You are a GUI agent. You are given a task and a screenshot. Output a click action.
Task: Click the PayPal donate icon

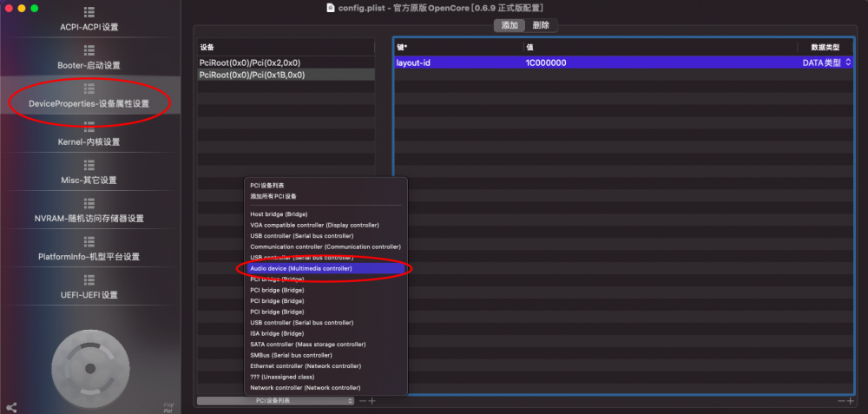coord(168,407)
